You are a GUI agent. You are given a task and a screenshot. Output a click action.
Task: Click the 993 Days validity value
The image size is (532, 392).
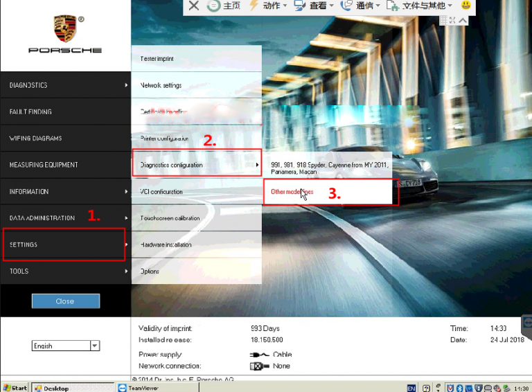click(x=265, y=328)
